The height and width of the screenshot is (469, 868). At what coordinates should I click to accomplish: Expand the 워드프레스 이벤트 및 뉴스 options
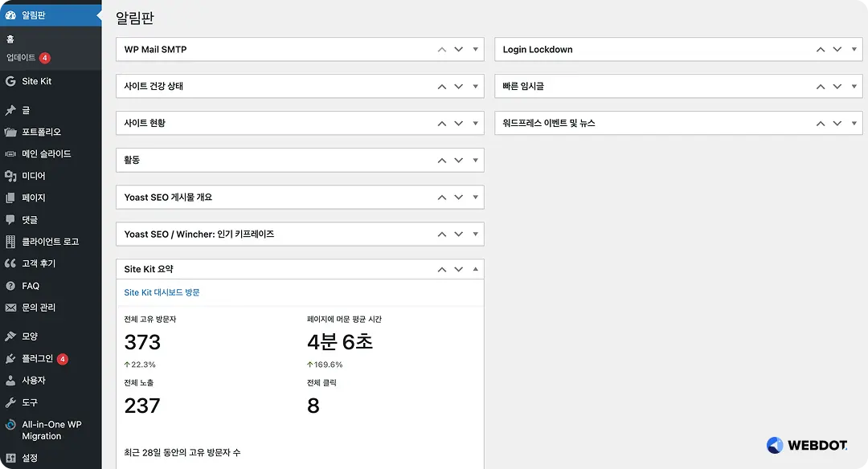point(854,123)
